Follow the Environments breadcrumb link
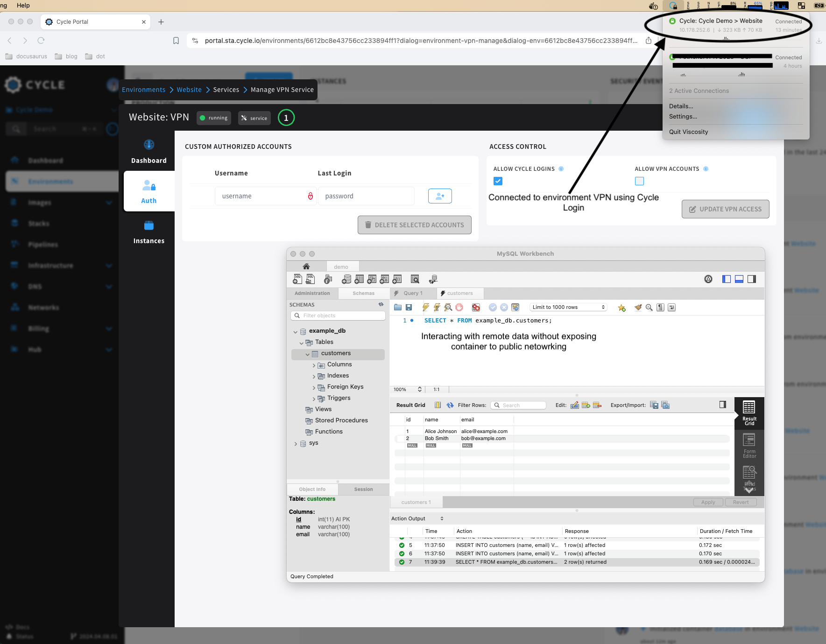 tap(143, 90)
